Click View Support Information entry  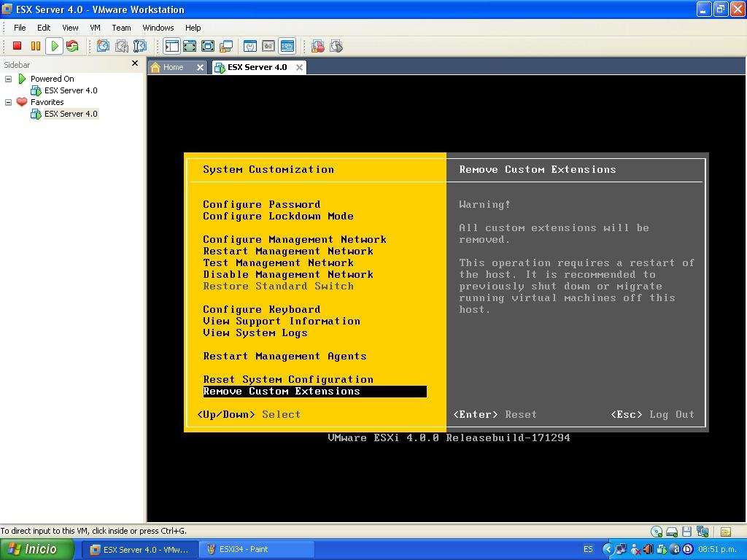point(282,321)
